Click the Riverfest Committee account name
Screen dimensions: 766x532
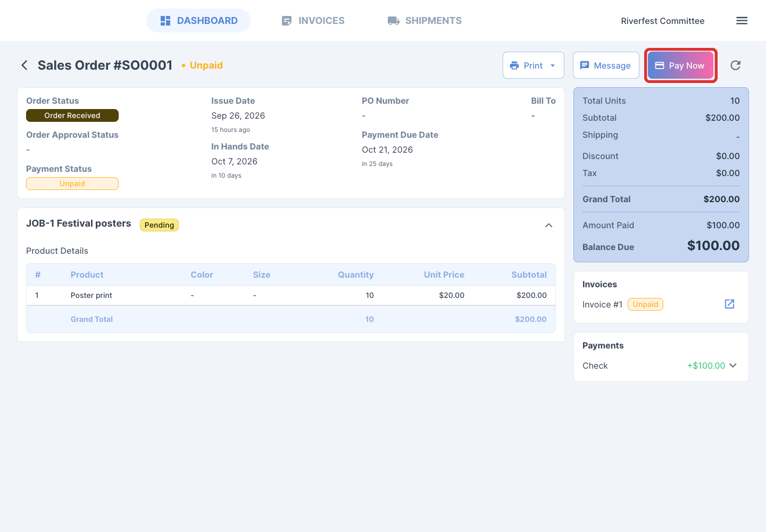pos(662,21)
